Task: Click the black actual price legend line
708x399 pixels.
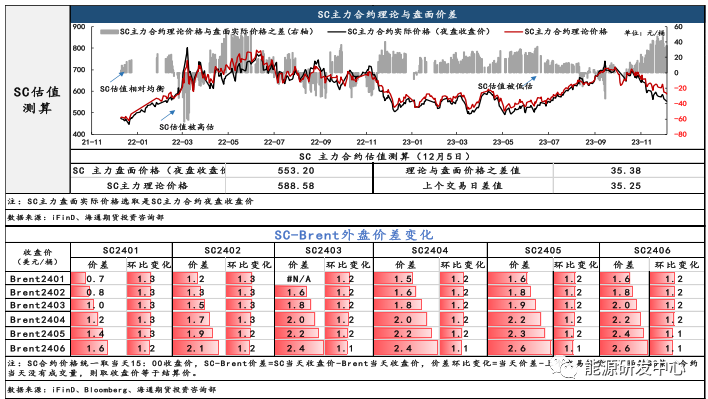Action: (336, 32)
